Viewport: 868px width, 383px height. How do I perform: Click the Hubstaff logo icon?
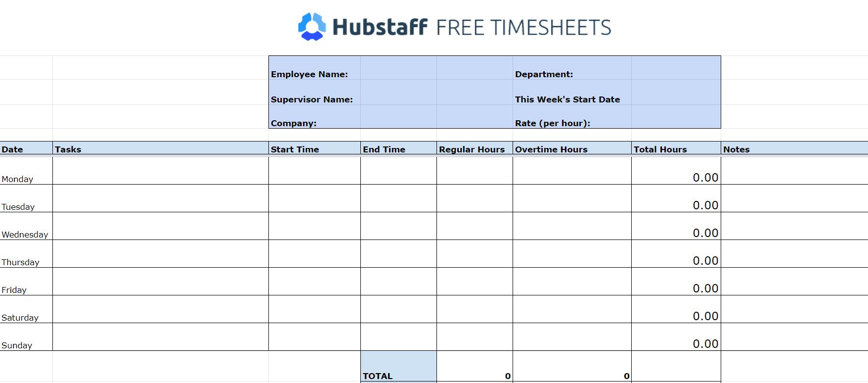tap(312, 27)
